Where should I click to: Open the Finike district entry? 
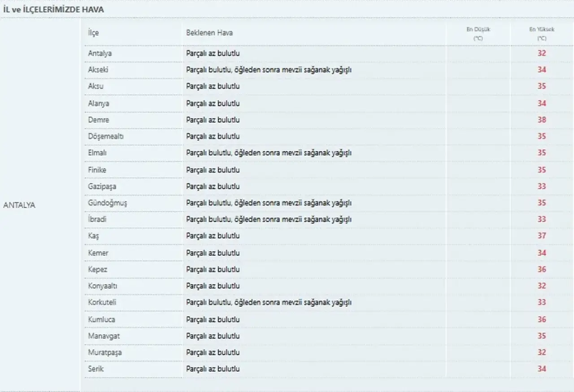[x=97, y=170]
